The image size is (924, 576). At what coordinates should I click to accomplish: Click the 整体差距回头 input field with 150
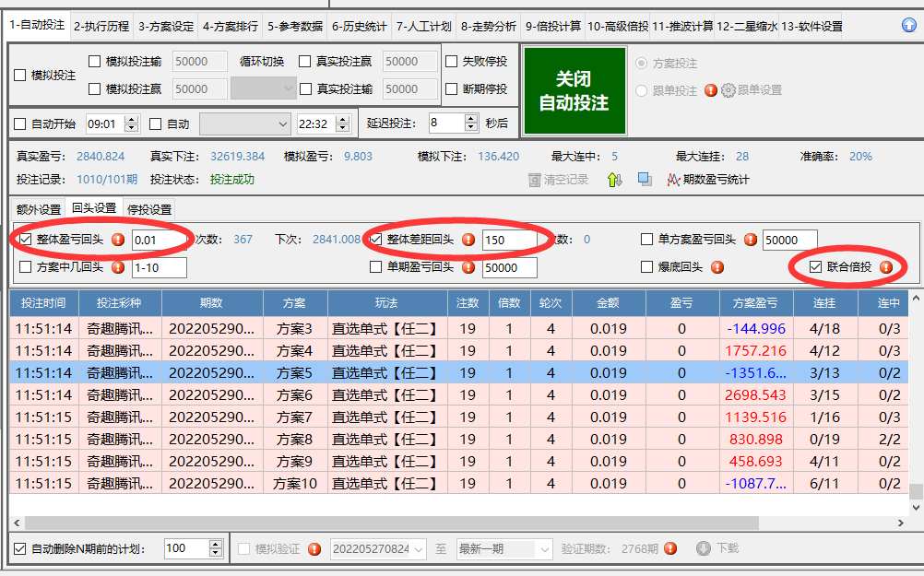508,240
